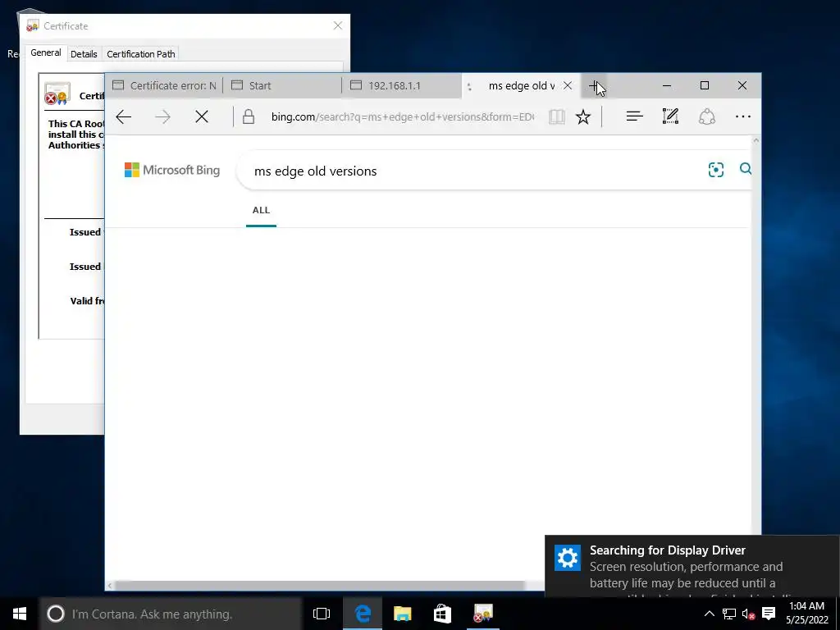Click the lock icon in address bar
Image resolution: width=840 pixels, height=630 pixels.
pos(249,116)
